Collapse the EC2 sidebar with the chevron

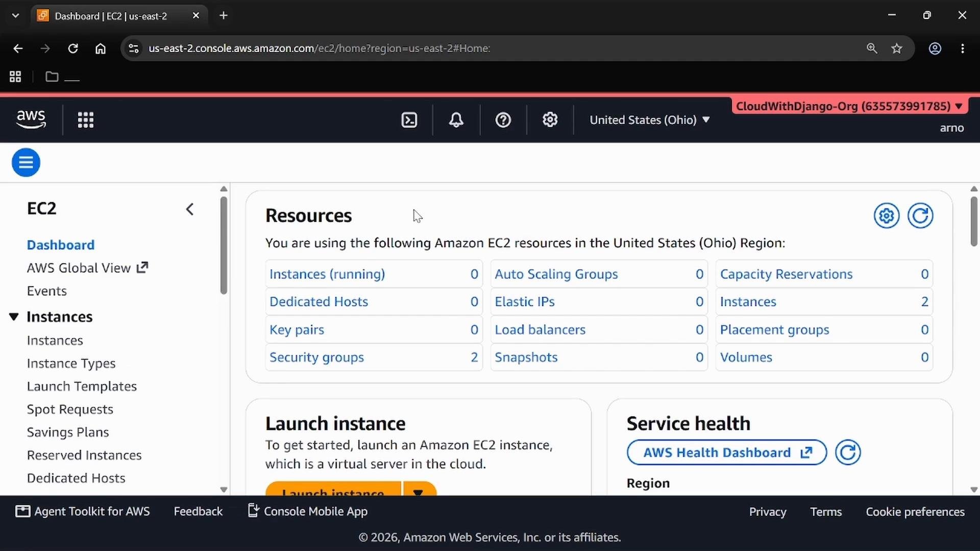(x=190, y=209)
